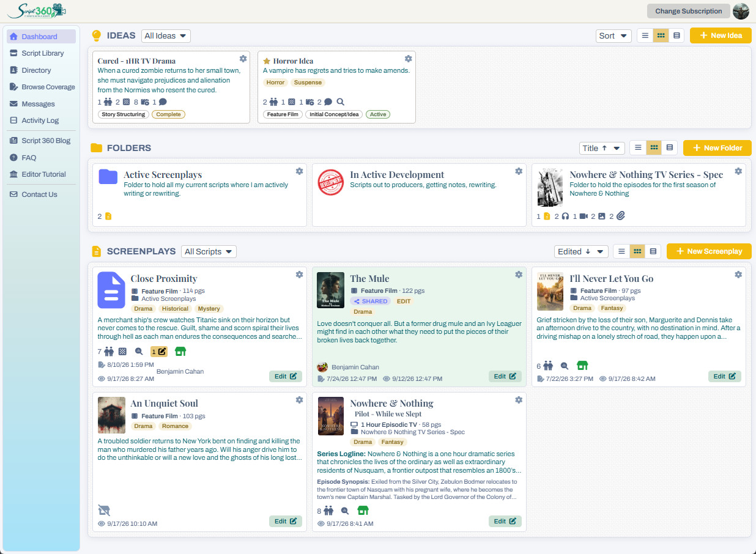Click the image icon in Nowhere & Nothing folder
Screen dimensions: 756x554
tap(602, 216)
